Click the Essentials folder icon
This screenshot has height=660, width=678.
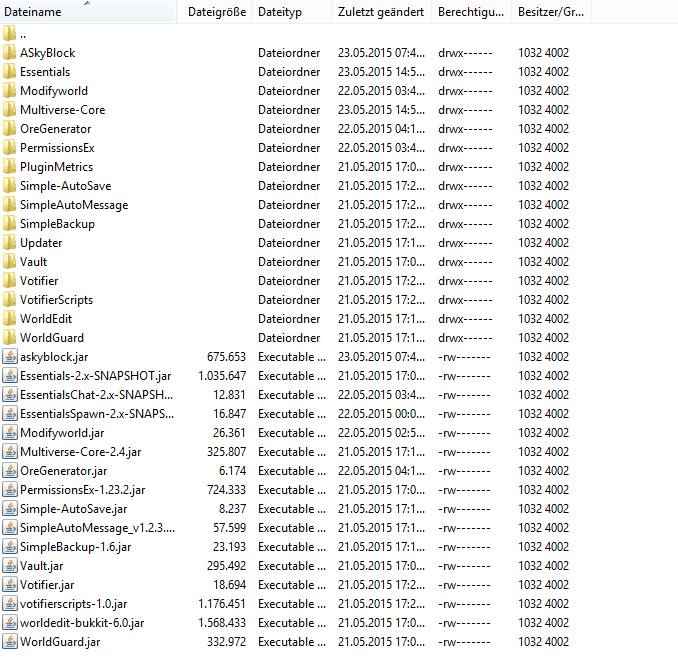[x=10, y=72]
